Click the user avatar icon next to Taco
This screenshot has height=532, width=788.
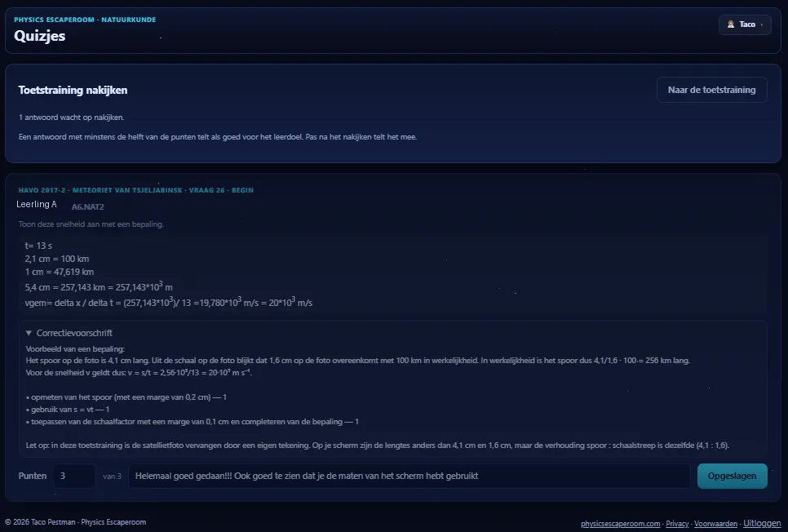coord(731,24)
